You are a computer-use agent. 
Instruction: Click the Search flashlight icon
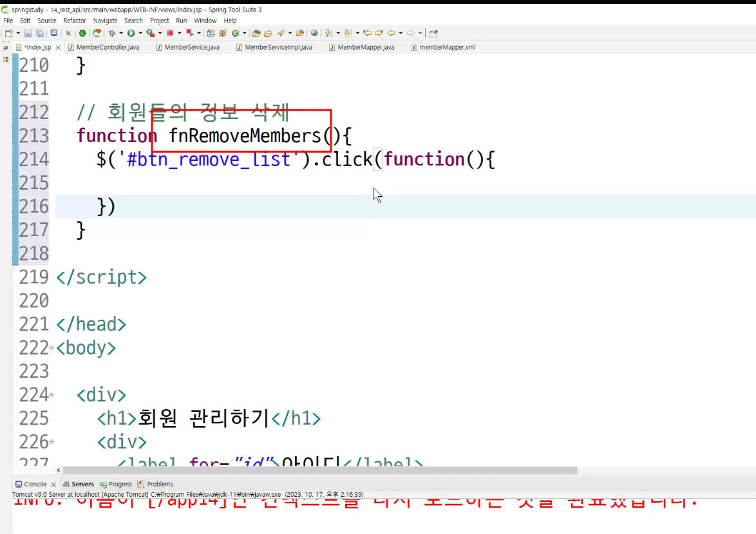click(281, 33)
